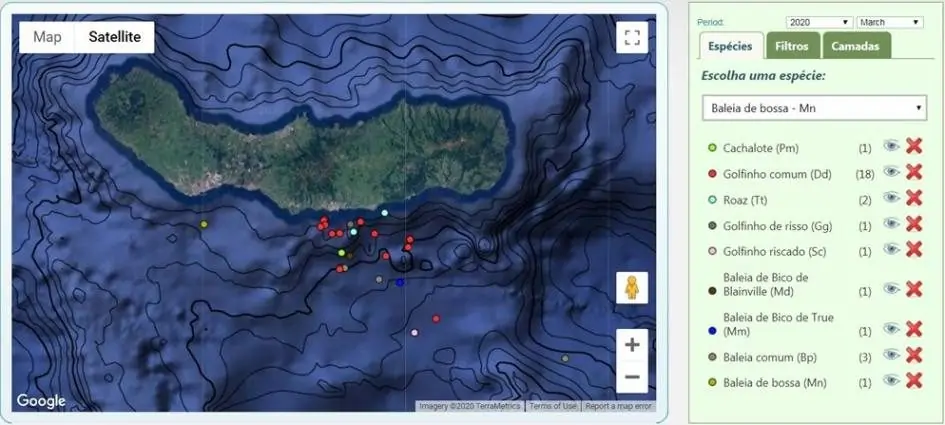This screenshot has width=945, height=425.
Task: Hide Golfinho de risso (Gg) sightings
Action: tap(892, 225)
